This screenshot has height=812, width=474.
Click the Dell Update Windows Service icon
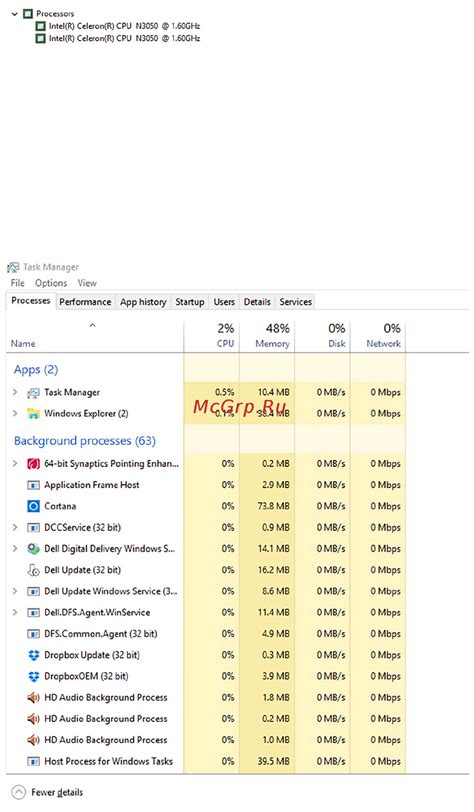click(33, 591)
